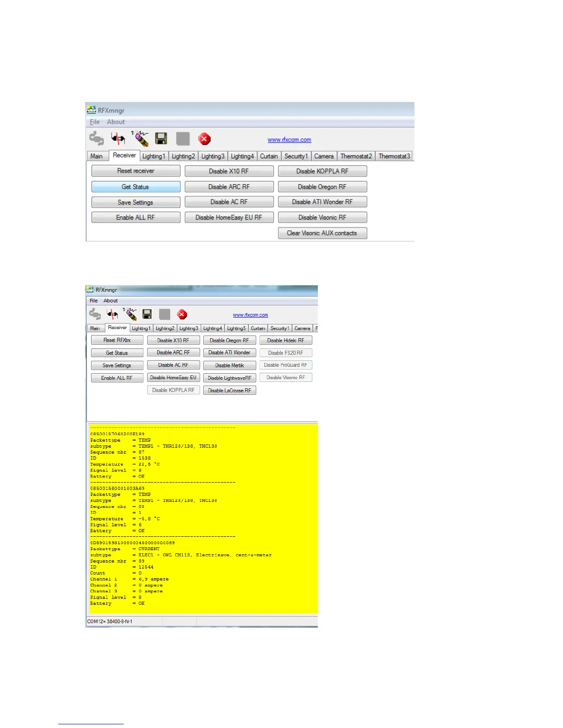
Task: Click the highlighted Get Status button in upper window
Action: pyautogui.click(x=136, y=187)
